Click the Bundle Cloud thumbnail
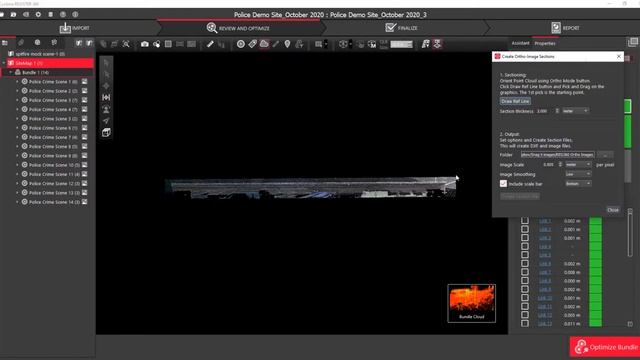Image resolution: width=640 pixels, height=360 pixels. click(471, 303)
